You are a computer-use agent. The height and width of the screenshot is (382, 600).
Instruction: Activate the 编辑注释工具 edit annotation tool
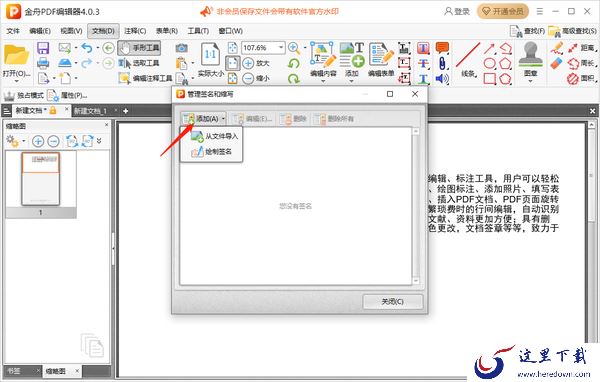pyautogui.click(x=146, y=78)
